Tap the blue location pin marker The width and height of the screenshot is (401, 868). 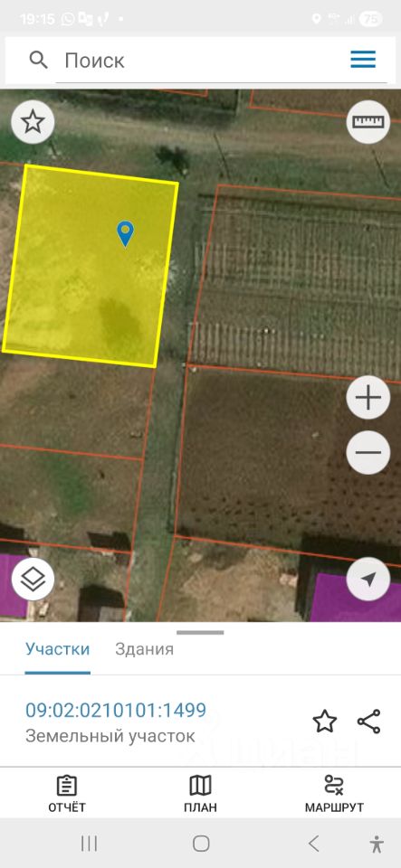126,233
